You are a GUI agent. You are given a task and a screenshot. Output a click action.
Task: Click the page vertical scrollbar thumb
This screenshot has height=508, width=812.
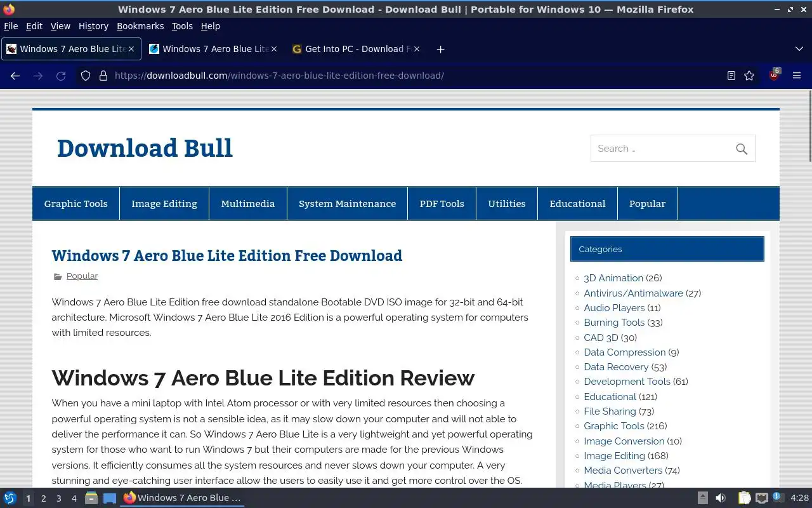pos(809,126)
